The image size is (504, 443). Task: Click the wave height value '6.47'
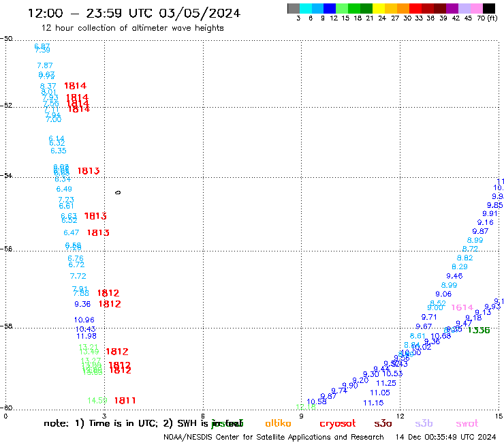pyautogui.click(x=71, y=232)
